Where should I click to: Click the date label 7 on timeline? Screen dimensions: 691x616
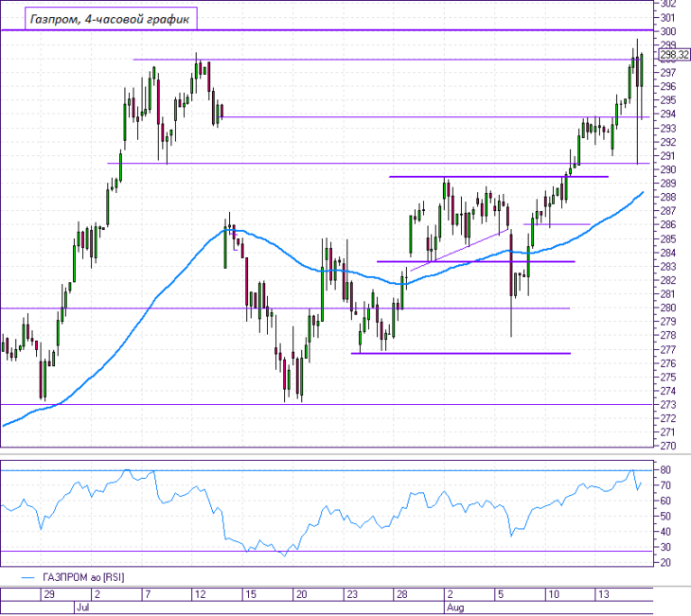point(148,594)
